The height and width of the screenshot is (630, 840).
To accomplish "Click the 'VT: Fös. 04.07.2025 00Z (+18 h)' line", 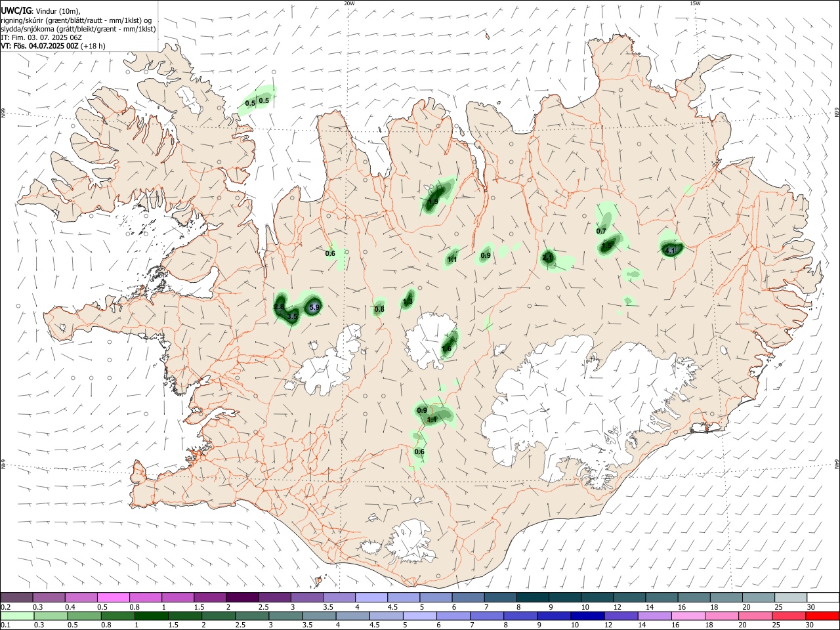I will pos(53,46).
